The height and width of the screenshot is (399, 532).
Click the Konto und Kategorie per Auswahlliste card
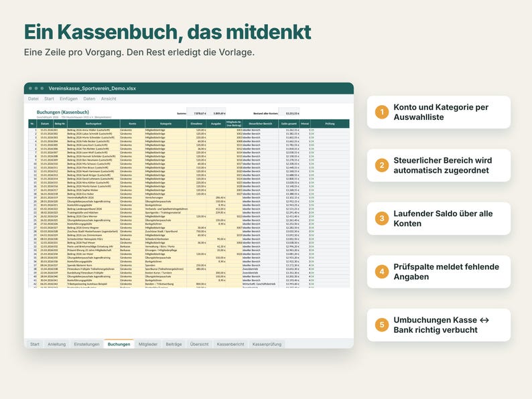click(439, 112)
